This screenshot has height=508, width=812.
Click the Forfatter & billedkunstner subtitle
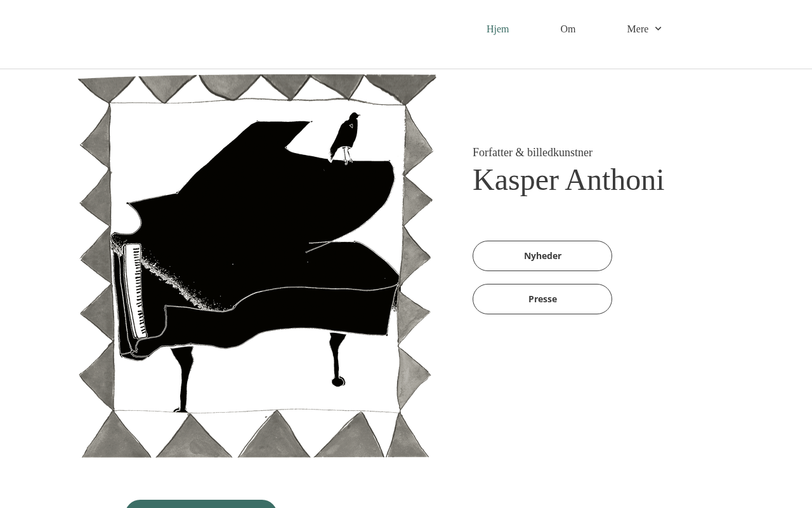click(x=532, y=152)
